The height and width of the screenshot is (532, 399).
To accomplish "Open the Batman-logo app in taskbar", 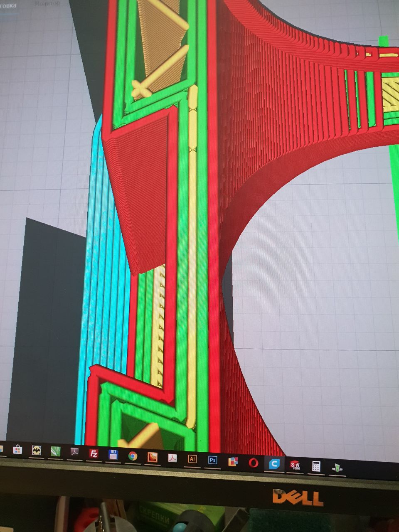I will tap(37, 451).
